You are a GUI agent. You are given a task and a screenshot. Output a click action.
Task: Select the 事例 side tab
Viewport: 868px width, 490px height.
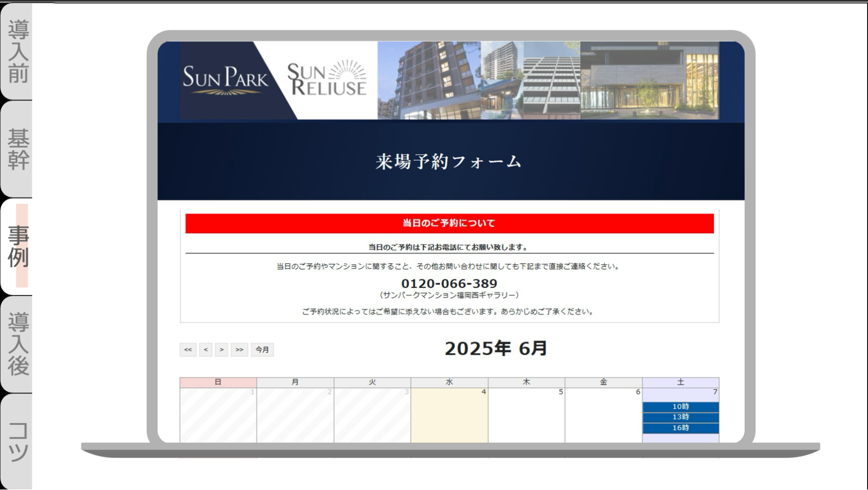coord(17,246)
